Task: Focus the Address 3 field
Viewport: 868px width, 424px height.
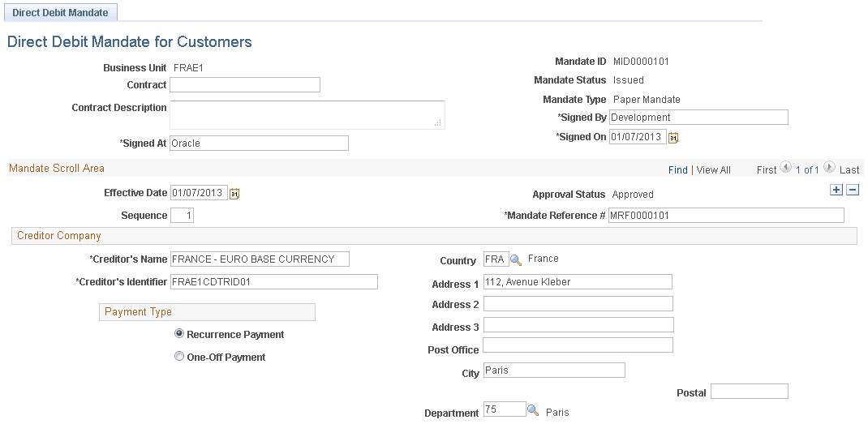Action: (578, 325)
